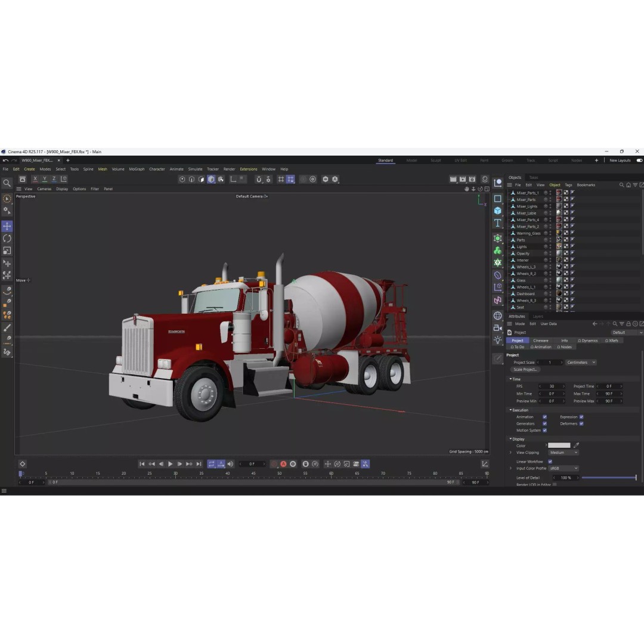Screen dimensions: 644x644
Task: Go to end of animation
Action: (199, 464)
